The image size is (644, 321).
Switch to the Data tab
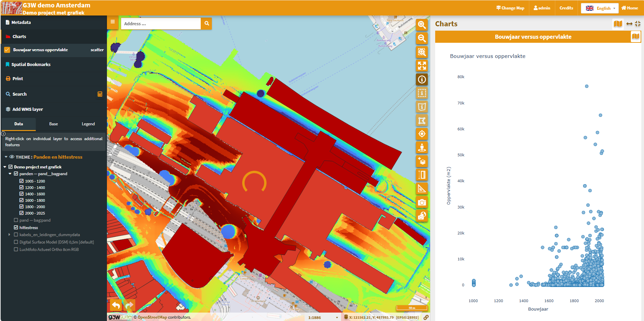pyautogui.click(x=19, y=124)
